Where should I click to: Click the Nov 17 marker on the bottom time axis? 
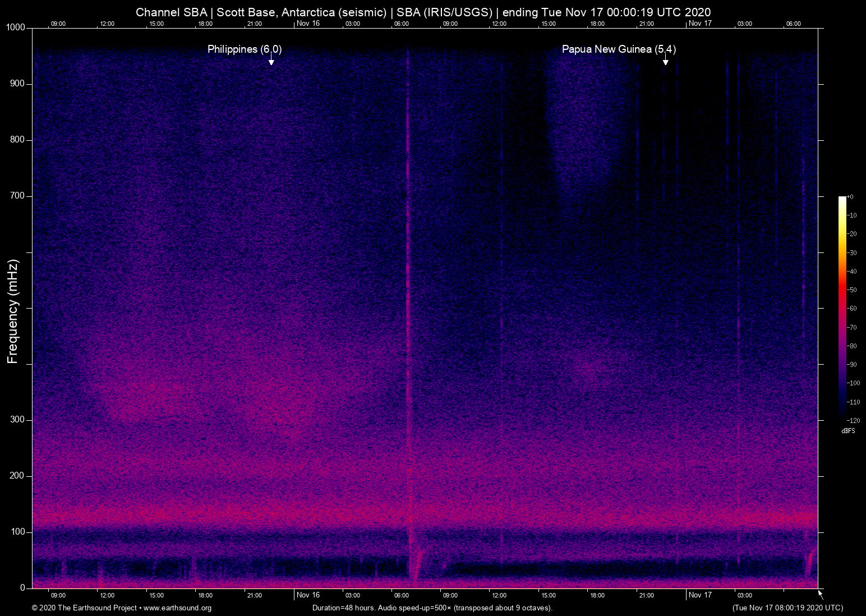[x=700, y=595]
